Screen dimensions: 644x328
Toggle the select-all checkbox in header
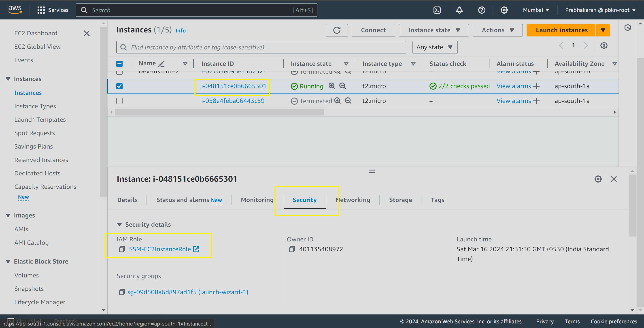(x=119, y=64)
